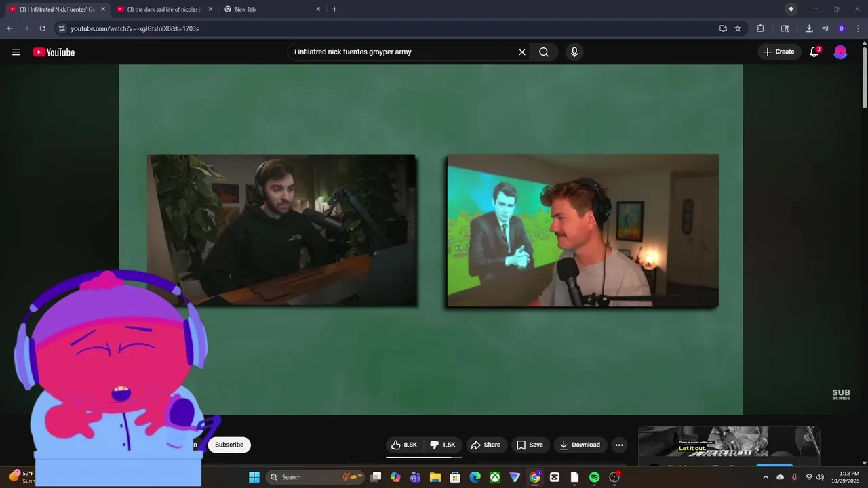Like the video with 8.8K likes
The width and height of the screenshot is (868, 488).
click(404, 445)
